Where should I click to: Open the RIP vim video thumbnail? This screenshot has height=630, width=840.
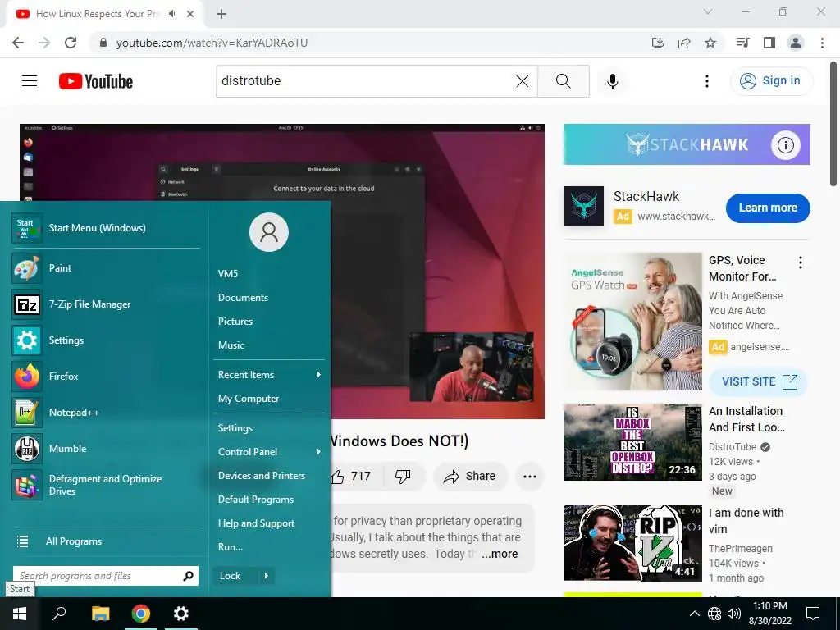632,544
